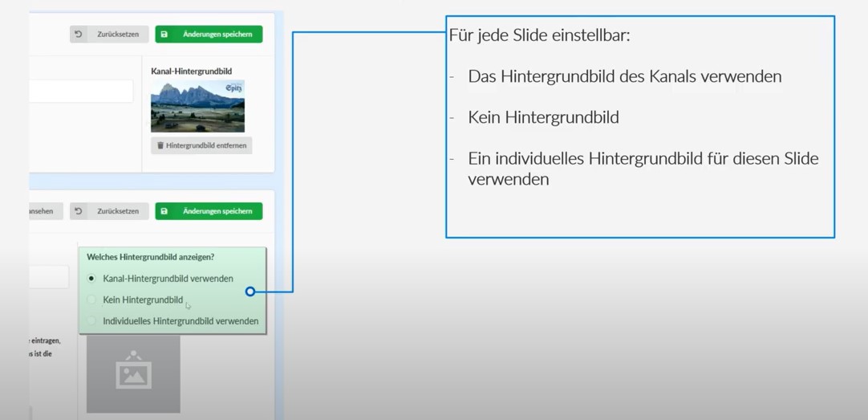Viewport: 868px width, 420px height.
Task: Click the 'Kein Hintergrundbild' bullet in info box
Action: point(544,117)
